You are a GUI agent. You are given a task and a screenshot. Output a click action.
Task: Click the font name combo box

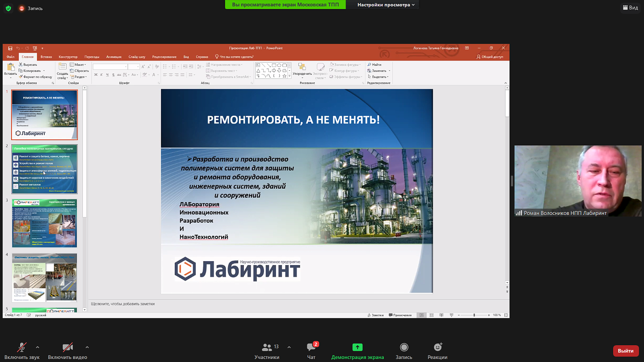110,66
